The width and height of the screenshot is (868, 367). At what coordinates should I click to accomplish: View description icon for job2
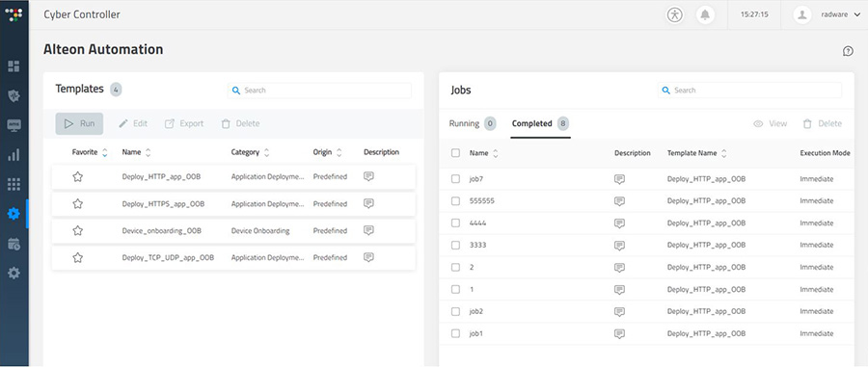619,312
